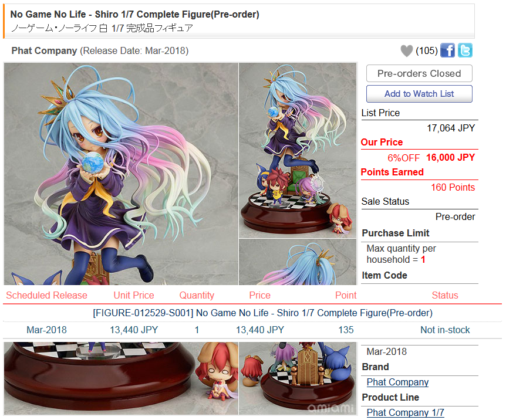Click the Not in-stock status text
506x420 pixels.
click(x=445, y=330)
